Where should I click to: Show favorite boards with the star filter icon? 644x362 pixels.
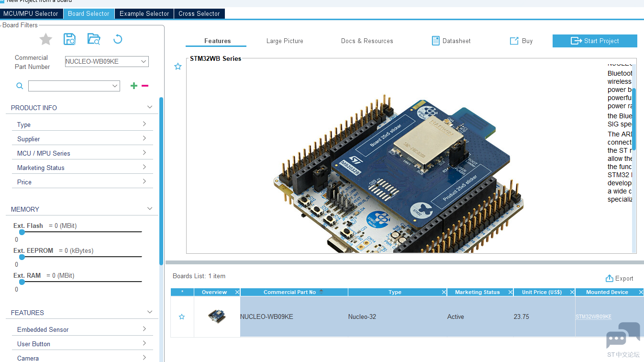45,39
